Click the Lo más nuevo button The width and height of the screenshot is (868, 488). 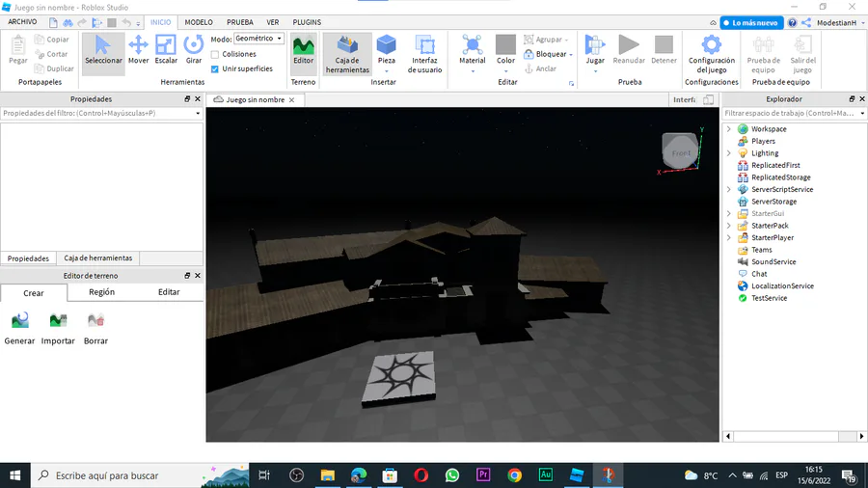tap(751, 23)
